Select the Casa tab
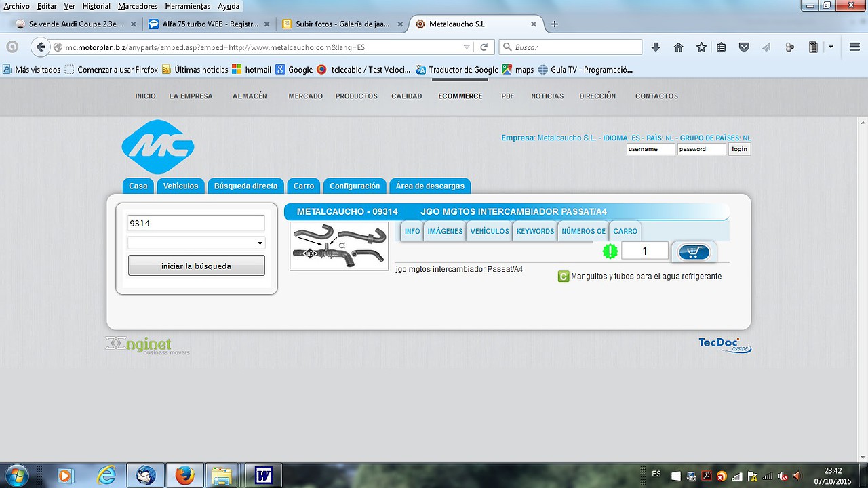Screen dimensions: 868x488 pos(138,186)
